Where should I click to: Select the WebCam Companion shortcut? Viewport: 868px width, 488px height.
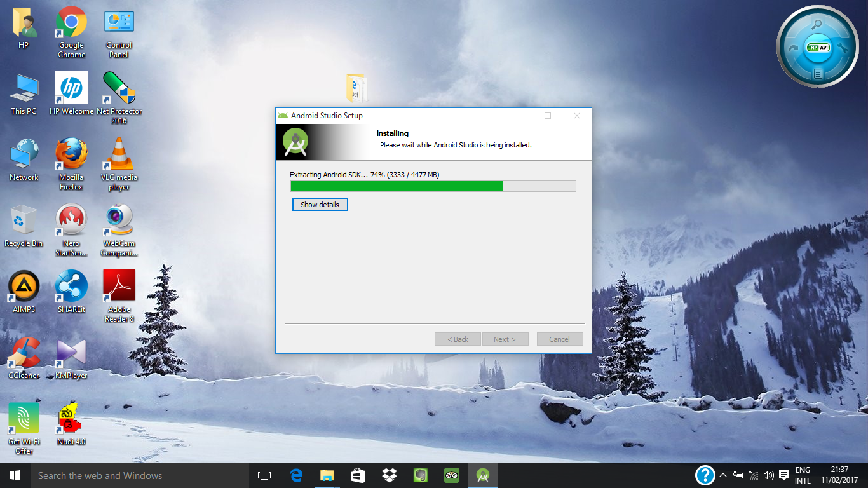119,230
